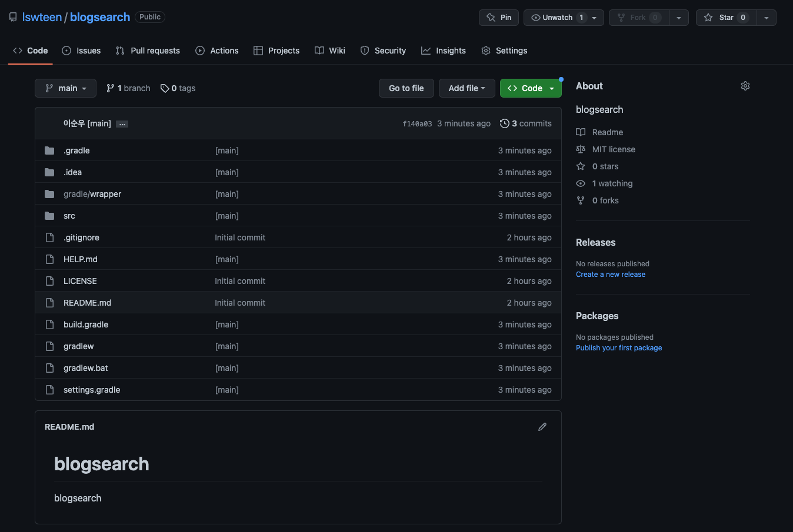Open the blogsearch repository title link
The image size is (793, 532).
(100, 17)
